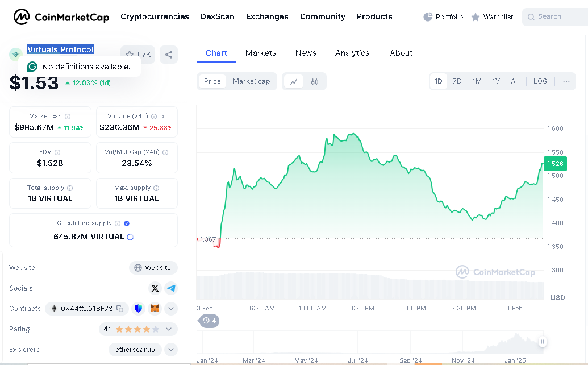Viewport: 588px width, 365px height.
Task: Switch to the Markets tab
Action: (261, 53)
